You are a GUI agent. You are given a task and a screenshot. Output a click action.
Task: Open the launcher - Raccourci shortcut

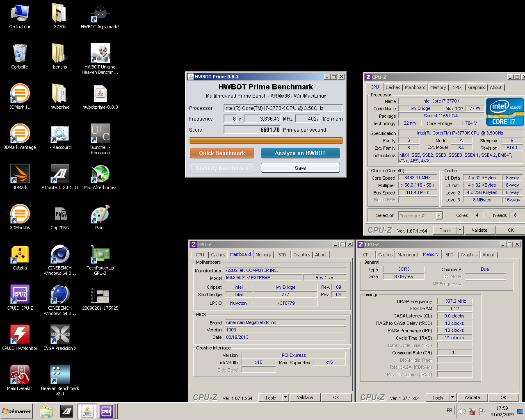[x=100, y=139]
